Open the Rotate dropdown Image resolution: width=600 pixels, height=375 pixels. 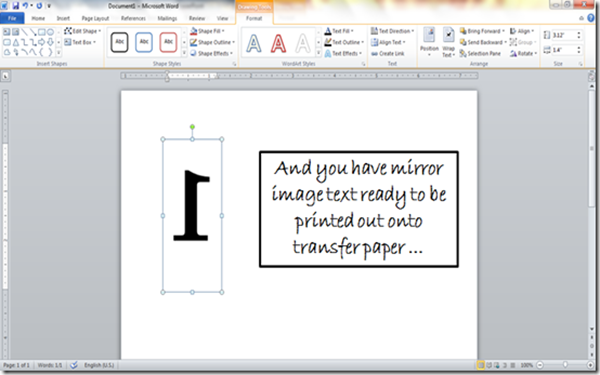(524, 53)
